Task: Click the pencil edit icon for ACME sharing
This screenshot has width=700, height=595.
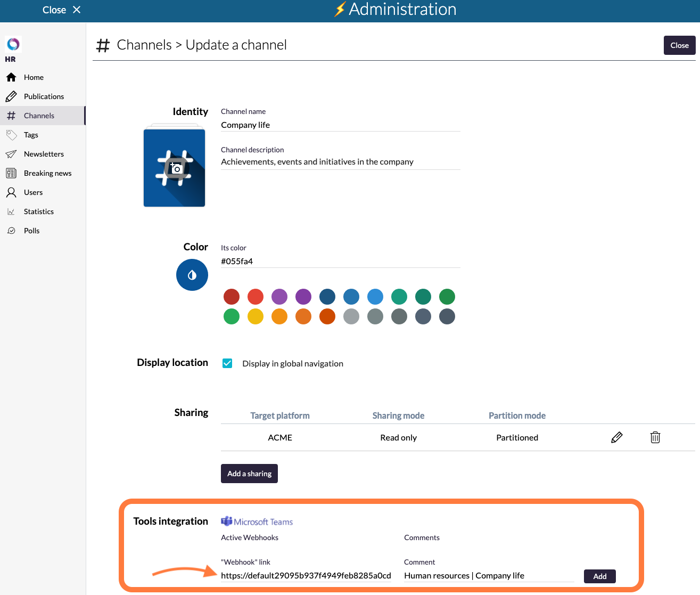Action: [x=616, y=437]
